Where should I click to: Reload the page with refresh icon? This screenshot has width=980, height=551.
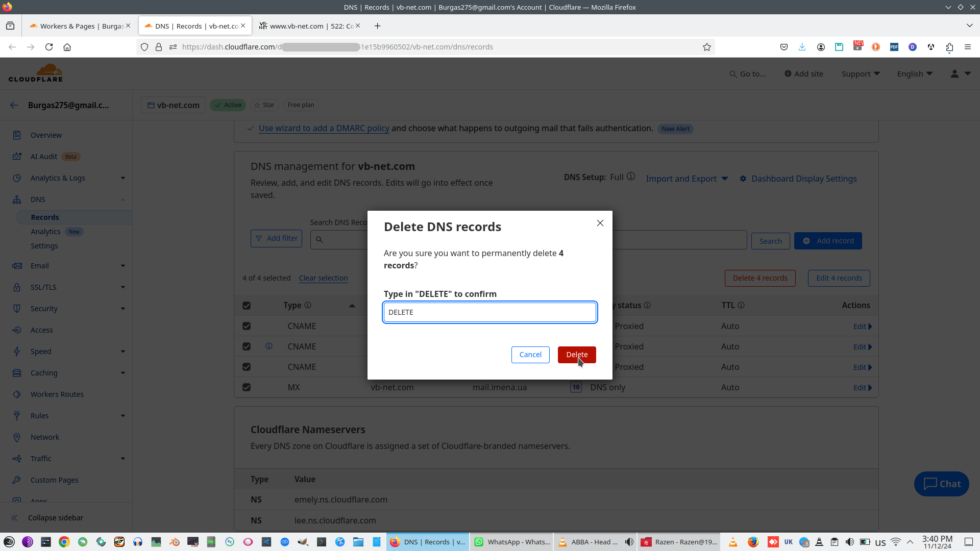click(x=49, y=47)
